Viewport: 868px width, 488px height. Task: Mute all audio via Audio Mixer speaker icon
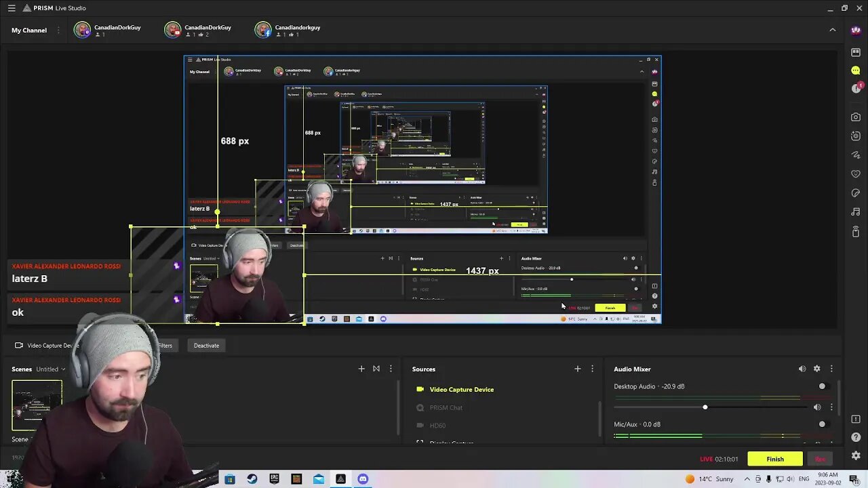click(x=802, y=369)
